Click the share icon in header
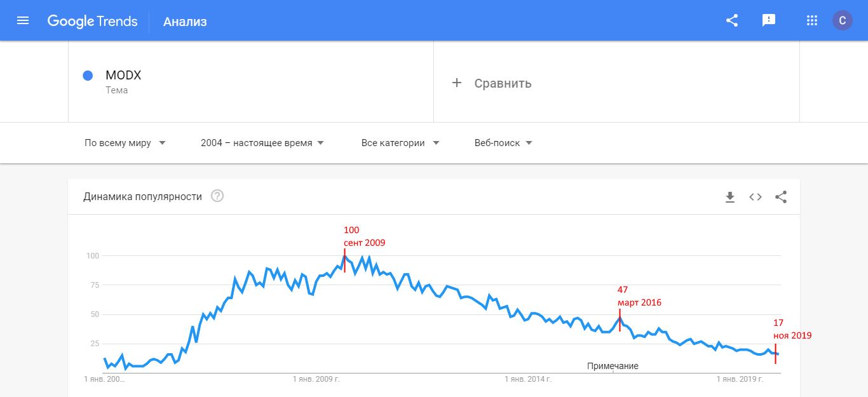 (732, 20)
